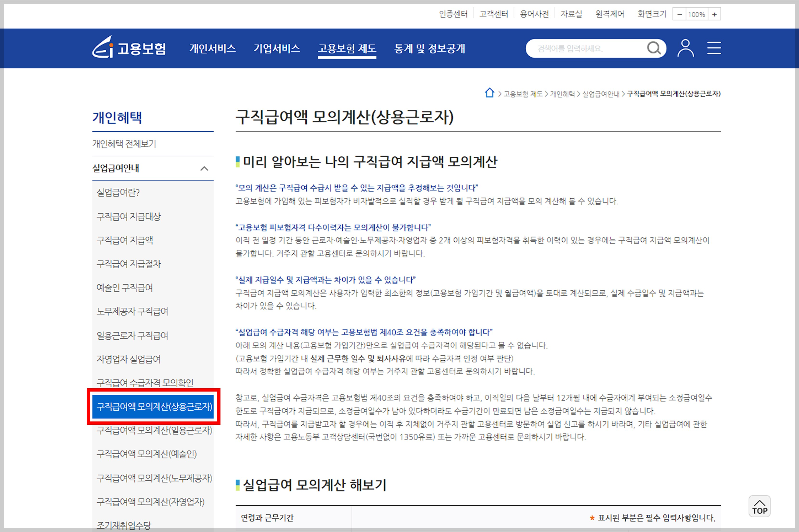The width and height of the screenshot is (799, 532).
Task: Select 일용근로자 구직급여 in sidebar
Action: pos(132,336)
